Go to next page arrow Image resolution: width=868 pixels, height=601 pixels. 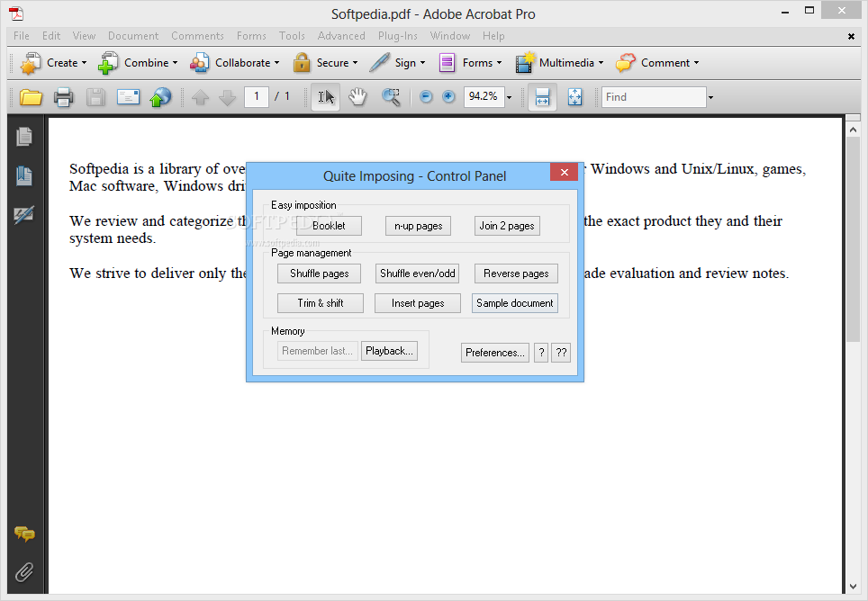[228, 98]
